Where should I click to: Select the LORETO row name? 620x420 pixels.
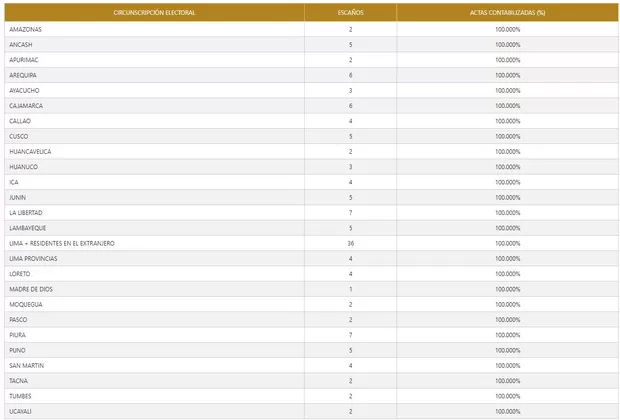(19, 274)
